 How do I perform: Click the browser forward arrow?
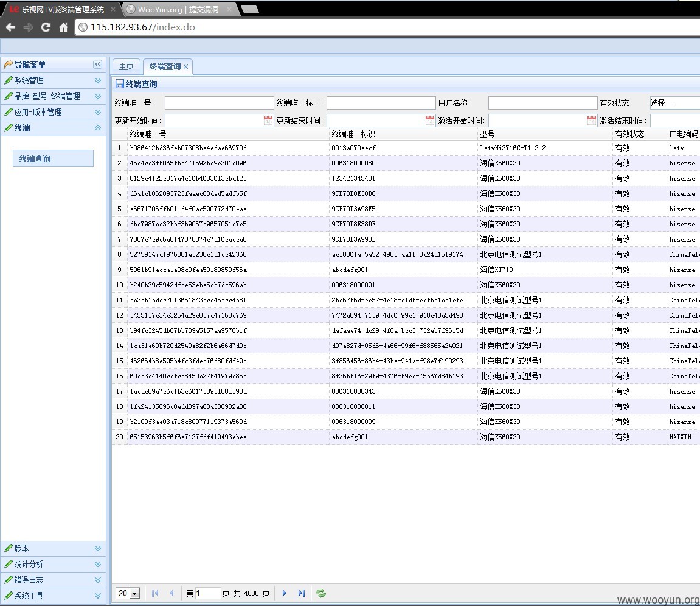[x=28, y=27]
